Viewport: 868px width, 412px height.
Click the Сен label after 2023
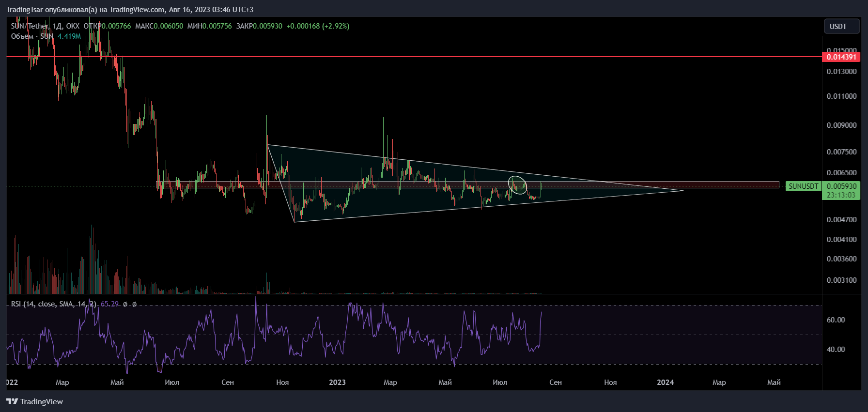click(x=556, y=382)
